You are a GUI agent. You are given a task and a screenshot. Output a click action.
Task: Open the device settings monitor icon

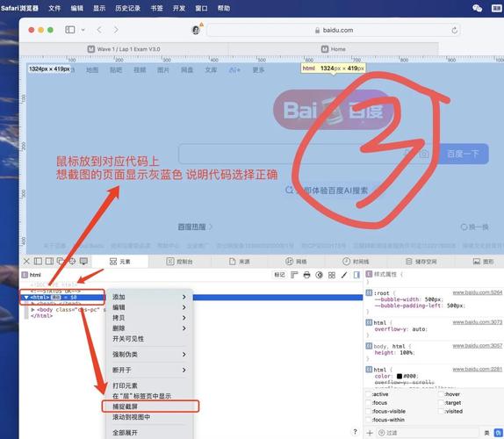(x=83, y=262)
